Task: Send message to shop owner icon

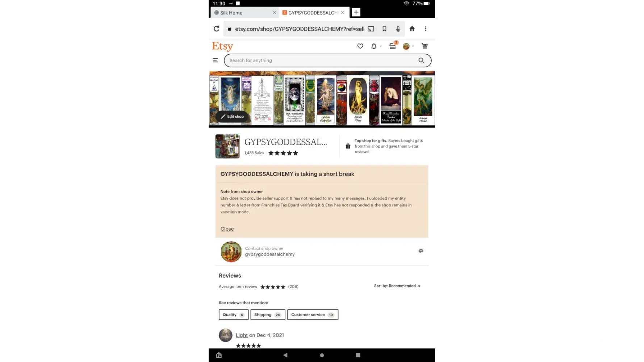Action: point(421,251)
